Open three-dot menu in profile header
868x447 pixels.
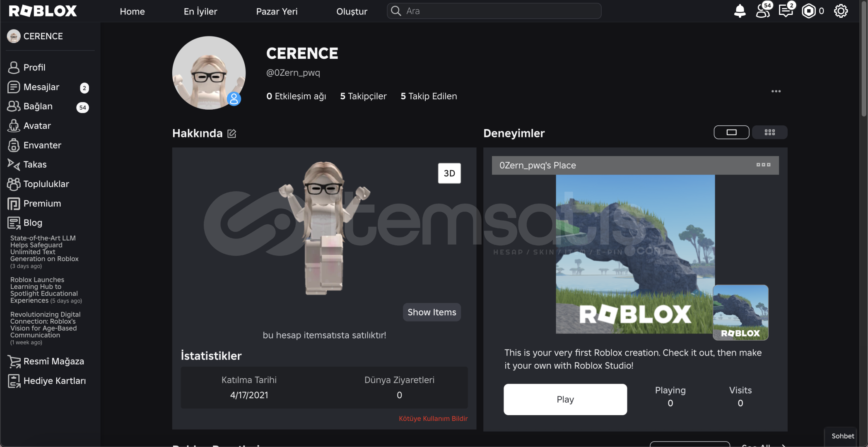coord(776,91)
